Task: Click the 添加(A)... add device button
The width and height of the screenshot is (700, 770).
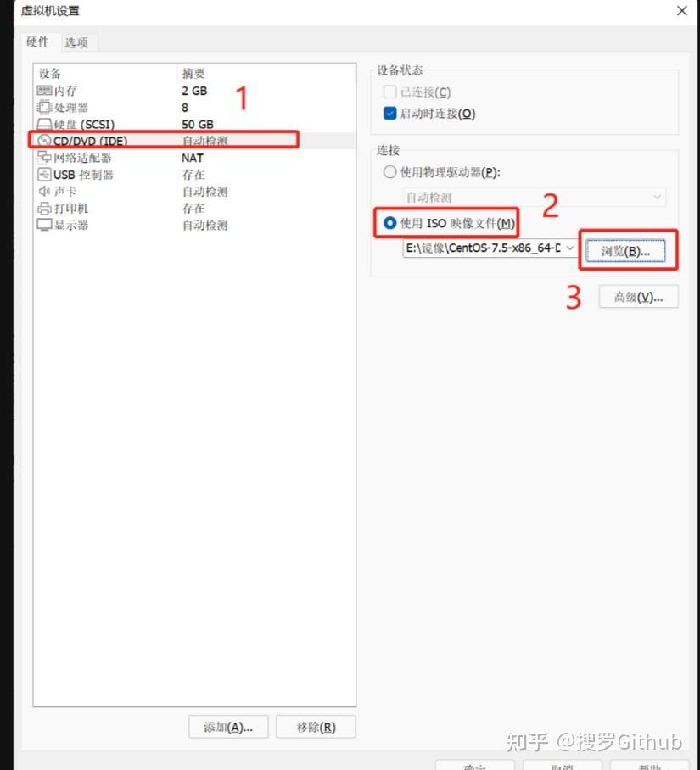Action: [228, 727]
